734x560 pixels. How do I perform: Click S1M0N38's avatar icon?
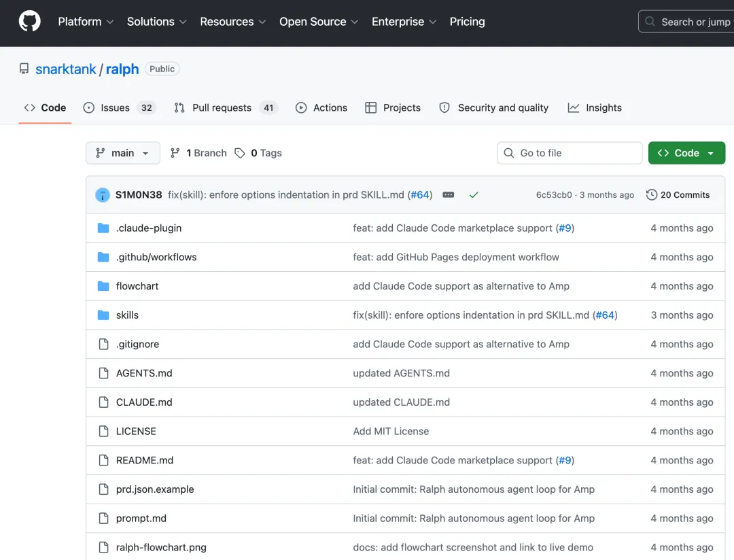coord(103,195)
